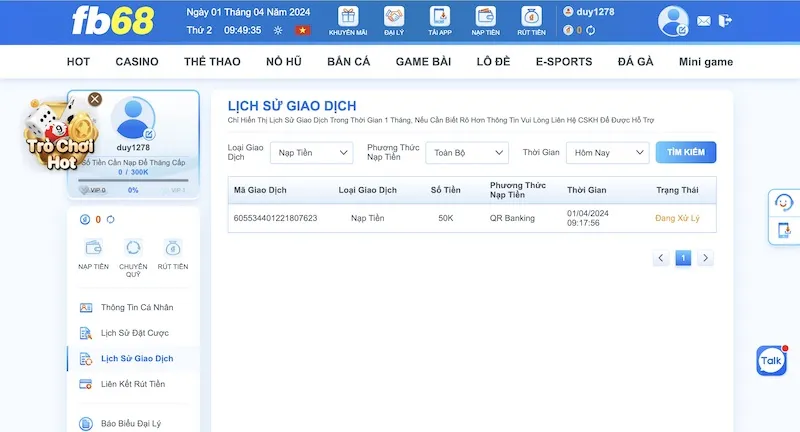Open the mail envelope icon in header

[704, 21]
